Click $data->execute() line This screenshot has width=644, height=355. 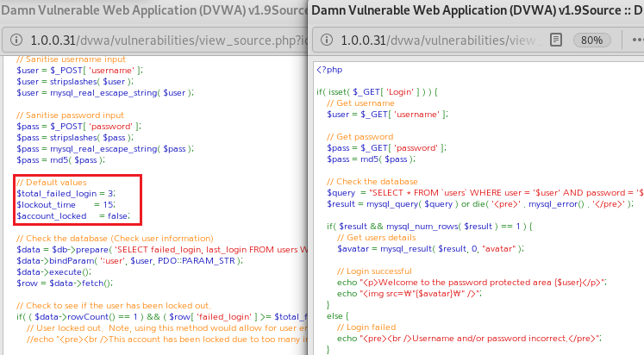tap(53, 271)
